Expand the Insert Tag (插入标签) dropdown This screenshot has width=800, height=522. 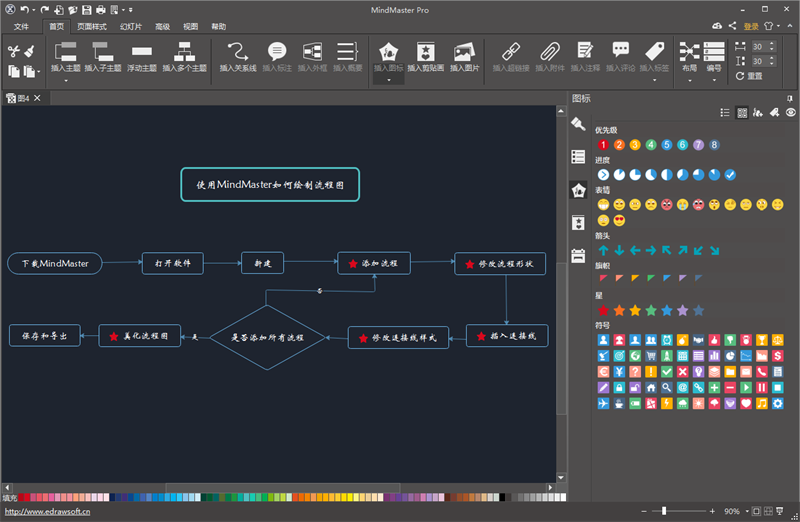(655, 80)
